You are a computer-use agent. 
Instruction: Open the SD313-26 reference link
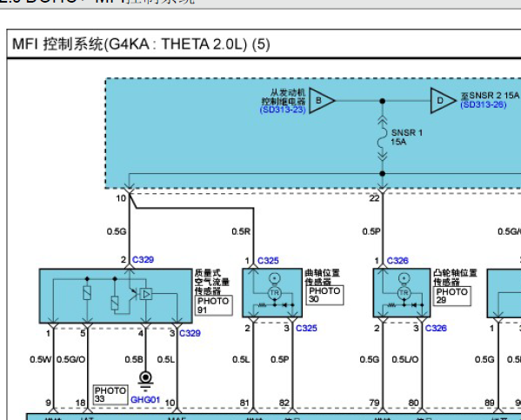484,104
